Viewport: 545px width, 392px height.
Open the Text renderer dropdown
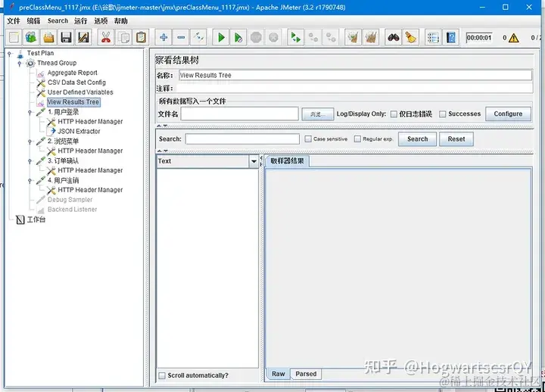tap(254, 161)
